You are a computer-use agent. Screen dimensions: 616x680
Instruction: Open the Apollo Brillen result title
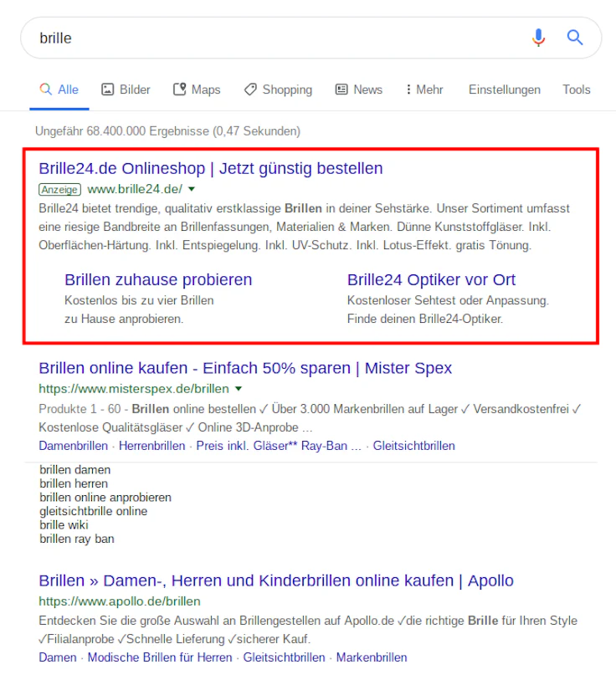(276, 580)
